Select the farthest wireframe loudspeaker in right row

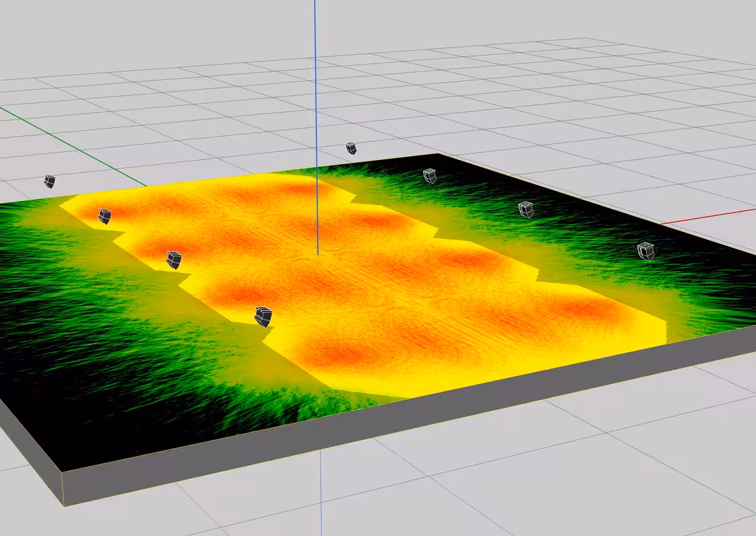click(x=430, y=176)
